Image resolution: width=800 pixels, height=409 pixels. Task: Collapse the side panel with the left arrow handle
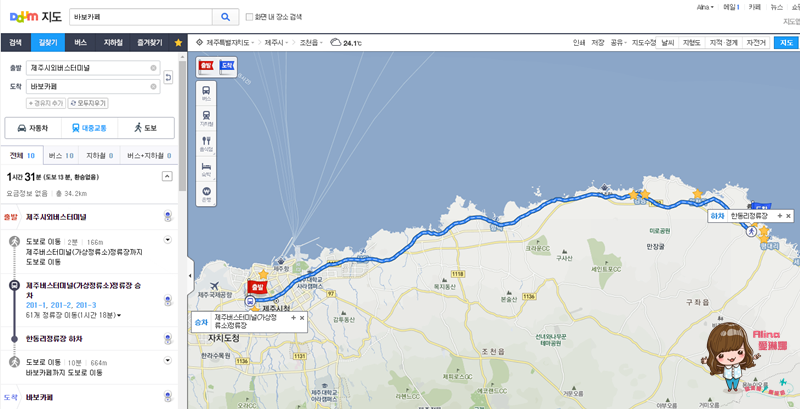coord(190,275)
